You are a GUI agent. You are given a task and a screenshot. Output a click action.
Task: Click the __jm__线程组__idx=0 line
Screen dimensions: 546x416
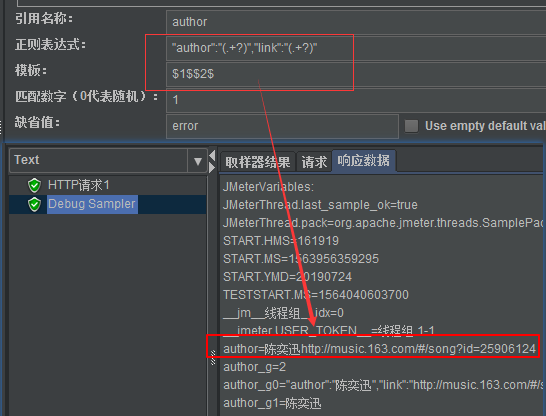click(x=283, y=313)
